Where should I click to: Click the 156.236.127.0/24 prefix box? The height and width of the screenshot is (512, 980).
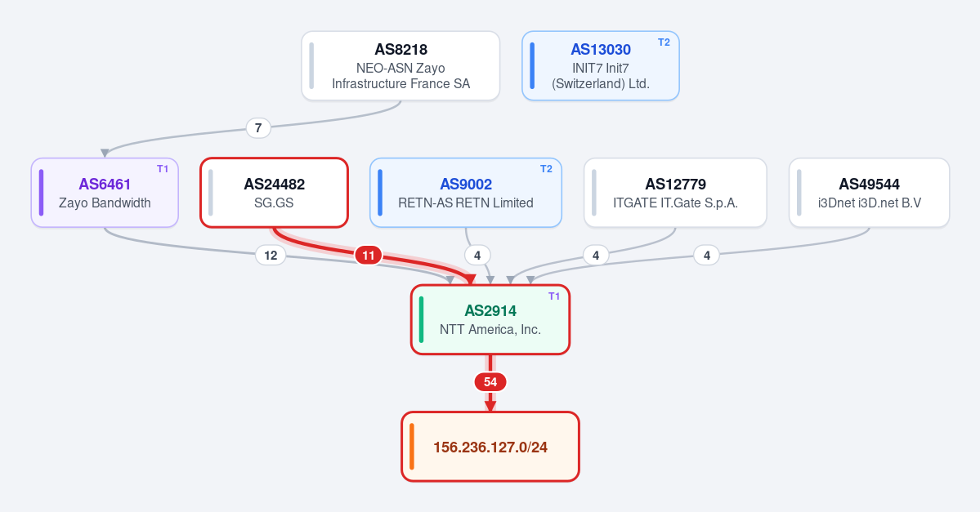(490, 447)
